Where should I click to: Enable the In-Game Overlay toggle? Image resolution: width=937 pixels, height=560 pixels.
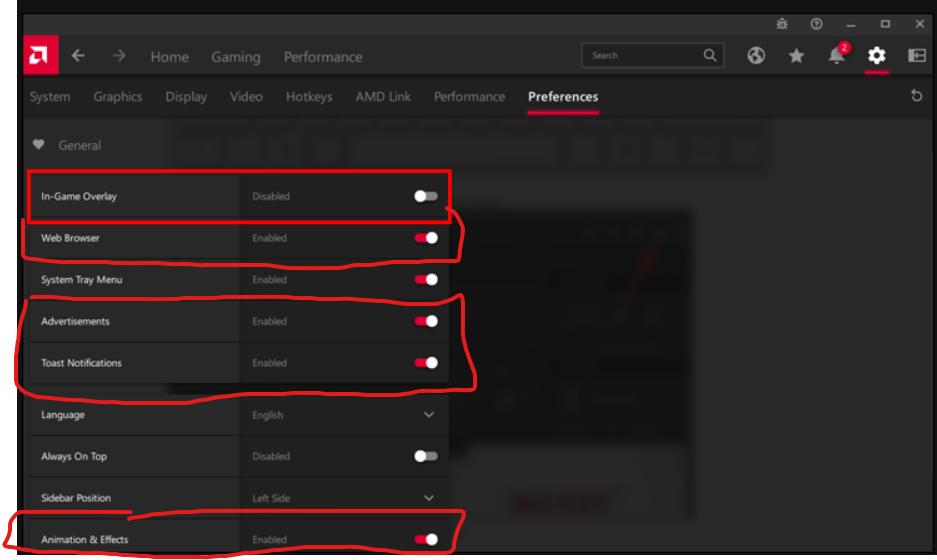tap(425, 196)
